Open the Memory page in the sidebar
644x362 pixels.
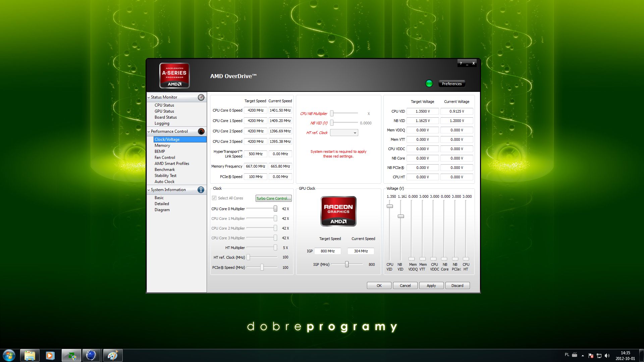[162, 145]
